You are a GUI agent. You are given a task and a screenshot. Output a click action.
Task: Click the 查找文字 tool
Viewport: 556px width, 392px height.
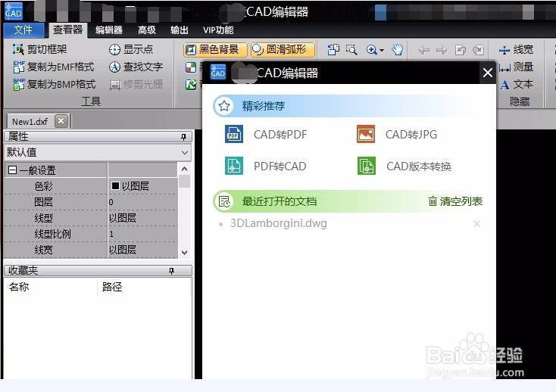pyautogui.click(x=136, y=67)
